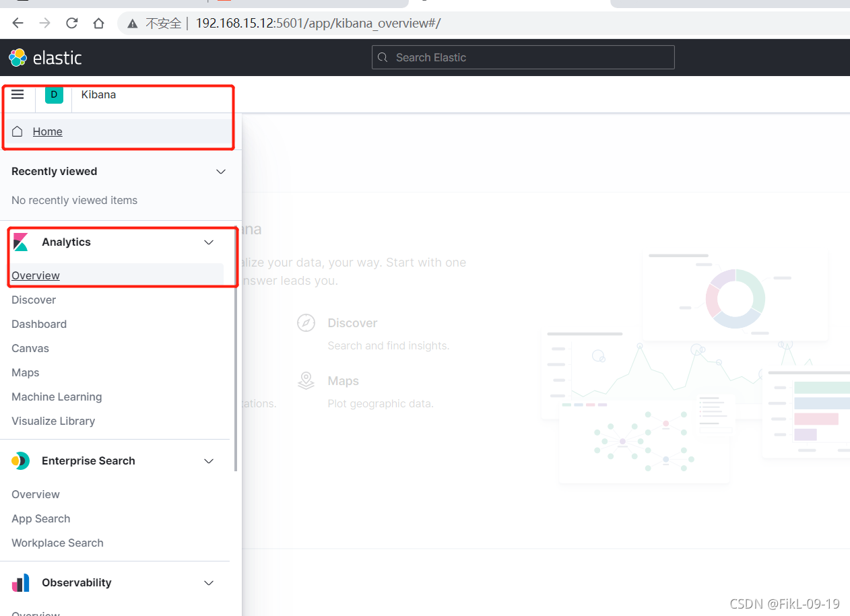The width and height of the screenshot is (850, 616).
Task: Collapse the Analytics section chevron
Action: tap(209, 242)
